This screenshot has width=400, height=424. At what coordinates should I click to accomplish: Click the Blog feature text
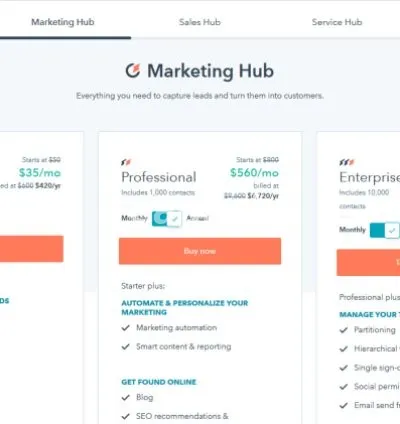[x=145, y=397]
